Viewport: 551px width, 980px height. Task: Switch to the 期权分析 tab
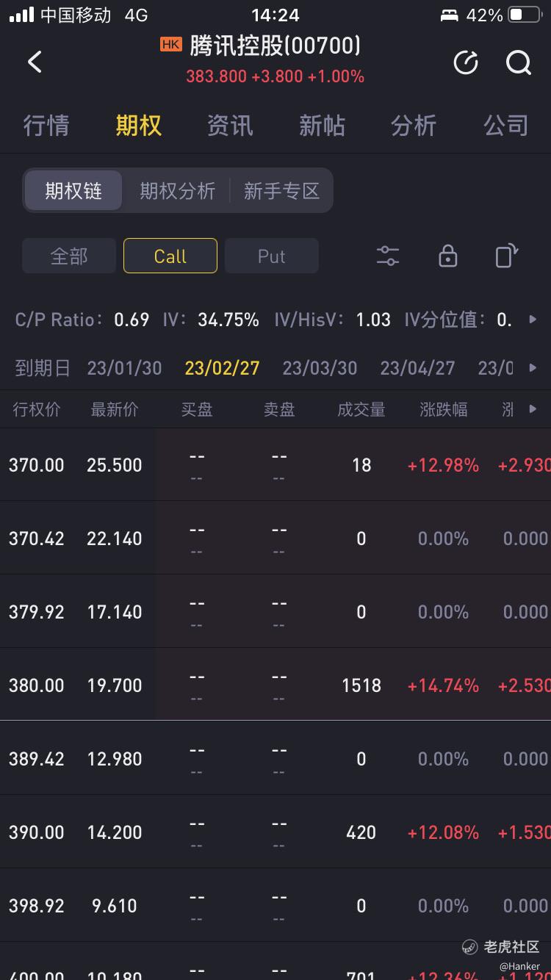[x=178, y=191]
